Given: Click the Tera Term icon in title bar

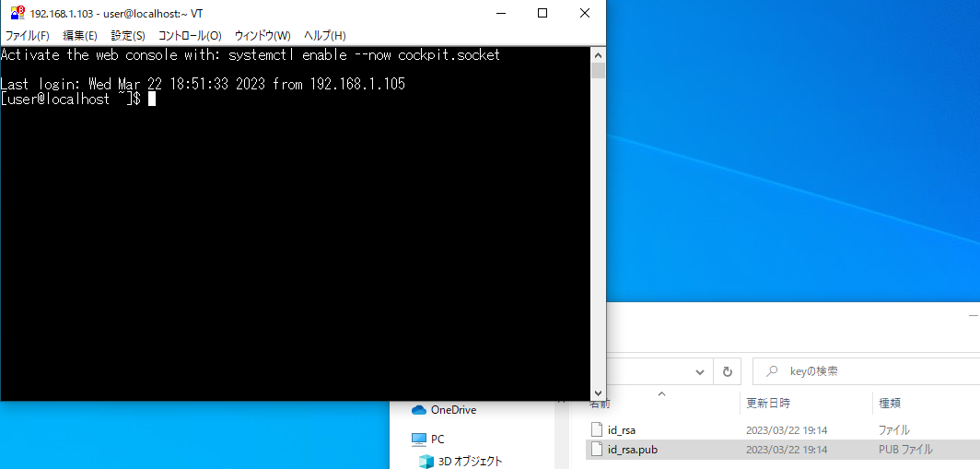Looking at the screenshot, I should coord(17,13).
